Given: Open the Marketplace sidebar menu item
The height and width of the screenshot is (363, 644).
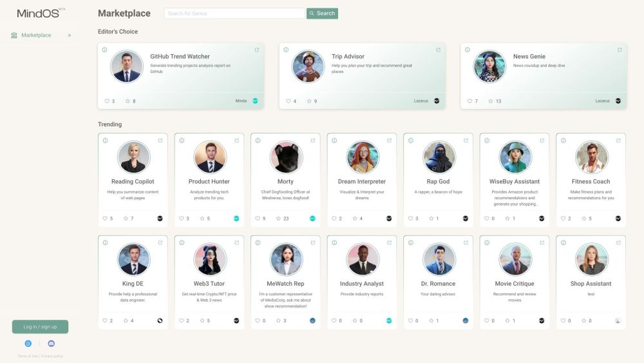Looking at the screenshot, I should [36, 35].
